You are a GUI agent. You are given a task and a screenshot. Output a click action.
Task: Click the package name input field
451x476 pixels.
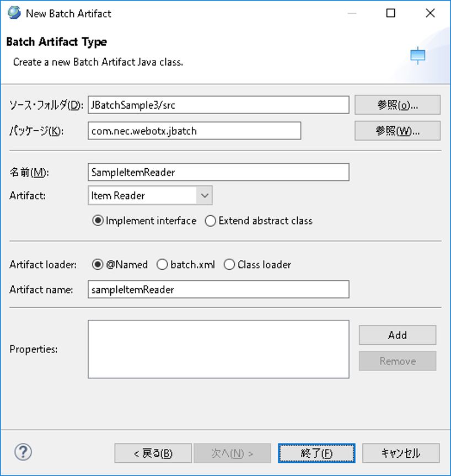click(x=194, y=131)
